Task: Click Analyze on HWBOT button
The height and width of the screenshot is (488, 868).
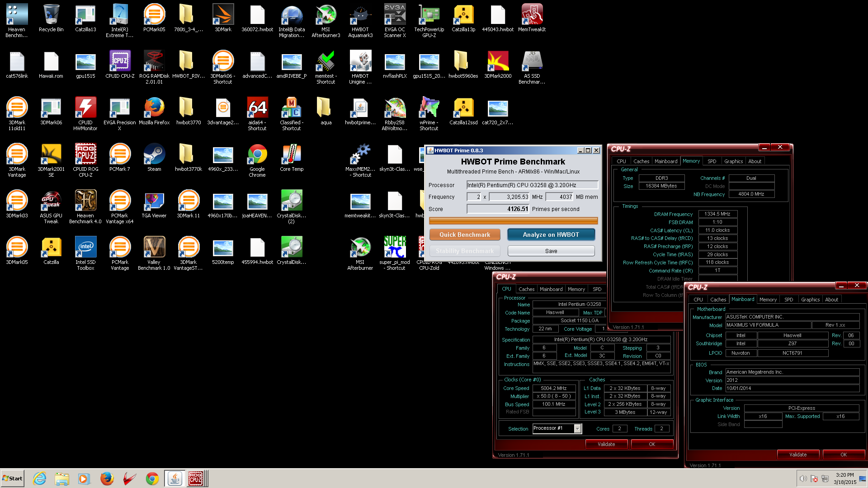Action: tap(551, 235)
